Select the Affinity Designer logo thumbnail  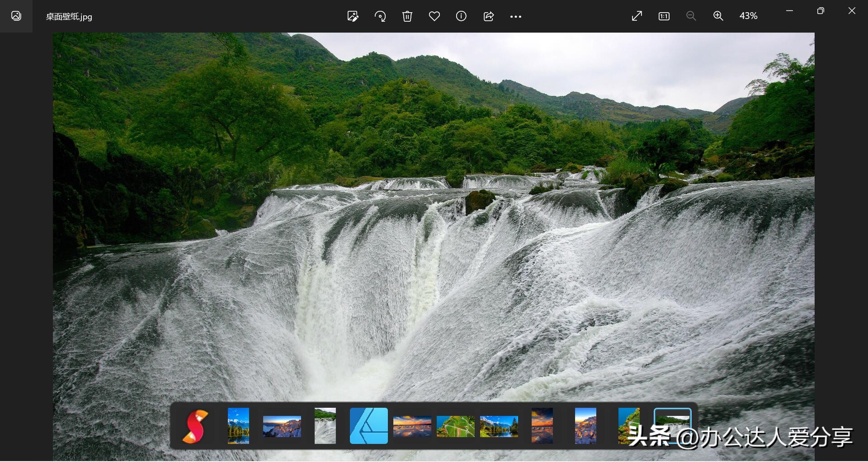click(368, 425)
